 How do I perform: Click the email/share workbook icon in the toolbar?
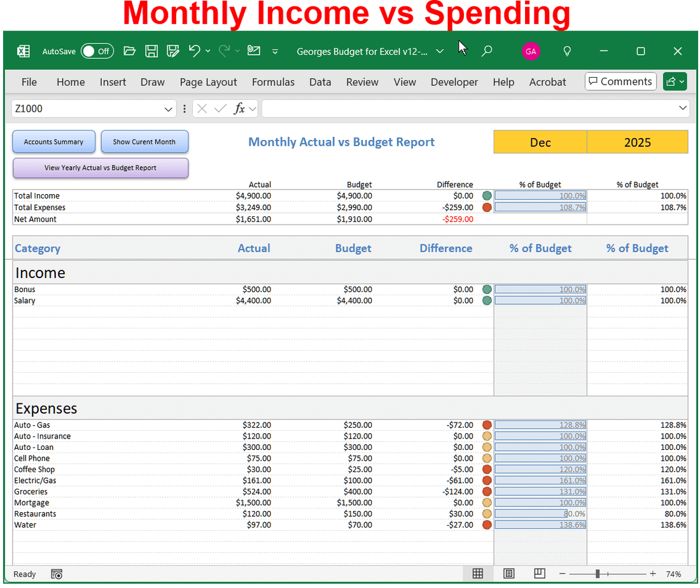pyautogui.click(x=253, y=51)
